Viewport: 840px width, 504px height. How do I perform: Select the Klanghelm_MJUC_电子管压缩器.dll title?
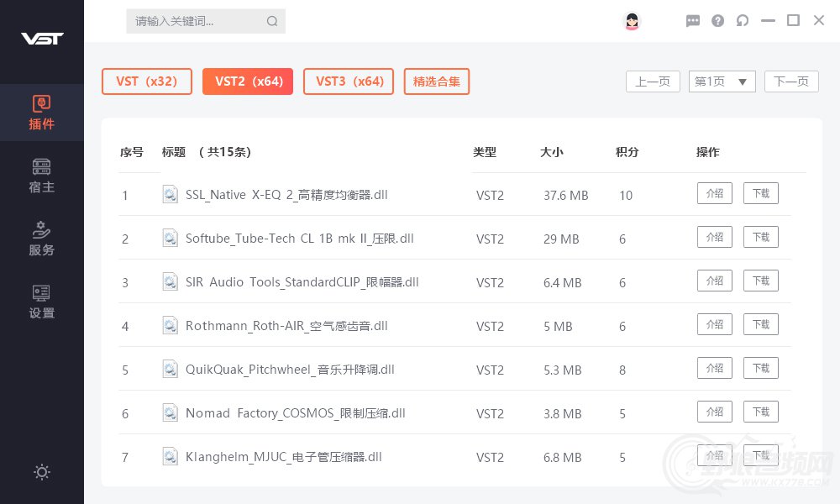[x=283, y=457]
